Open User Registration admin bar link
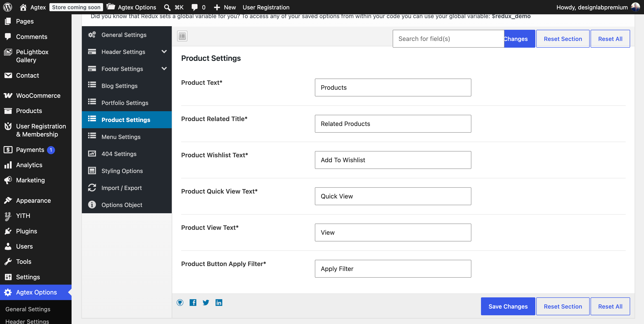 point(266,7)
